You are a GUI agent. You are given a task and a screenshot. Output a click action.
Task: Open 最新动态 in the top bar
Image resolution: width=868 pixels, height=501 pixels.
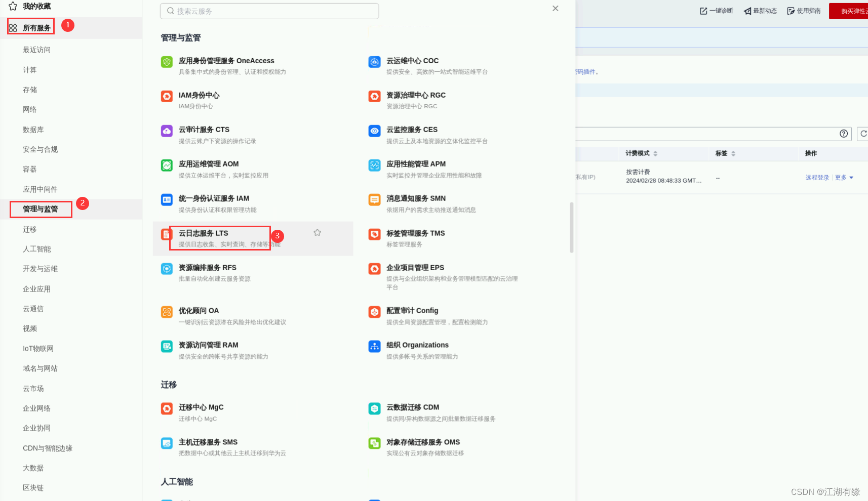point(760,11)
